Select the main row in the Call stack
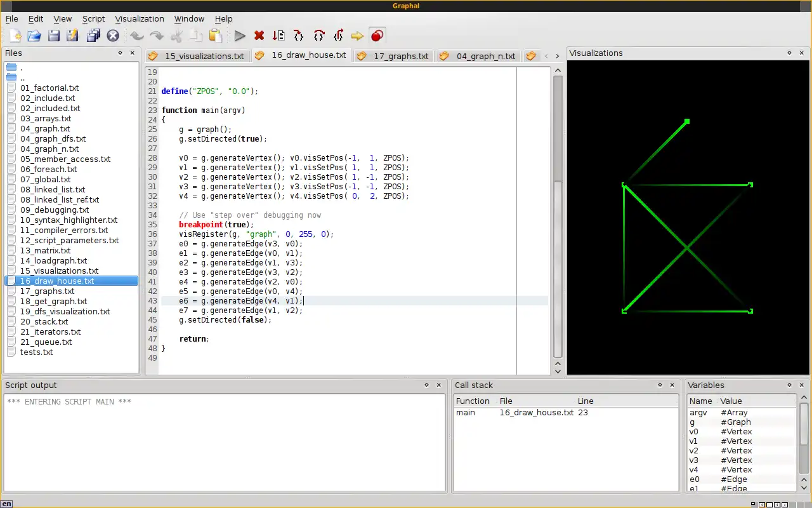Viewport: 812px width, 508px height. click(466, 413)
